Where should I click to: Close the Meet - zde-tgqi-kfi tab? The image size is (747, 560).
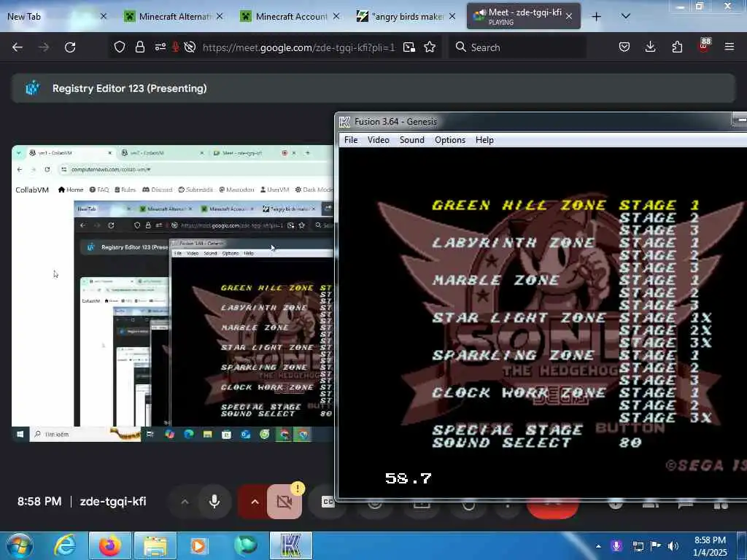coord(569,17)
